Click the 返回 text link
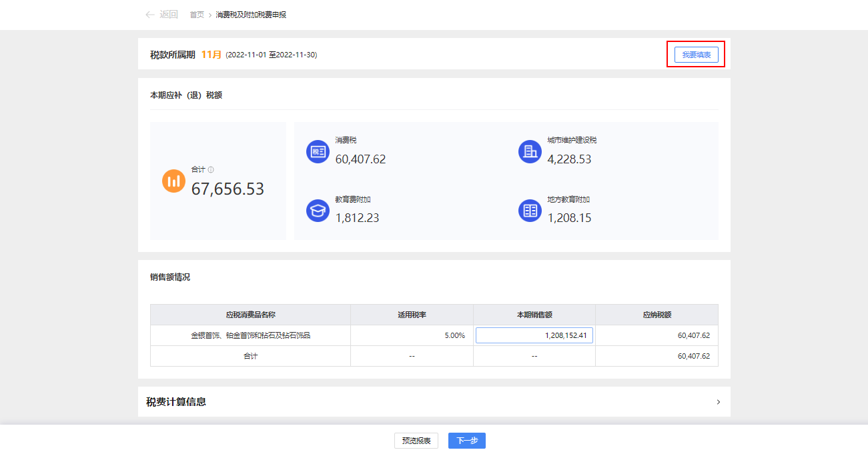Screen dimensions: 868x456 [x=169, y=15]
